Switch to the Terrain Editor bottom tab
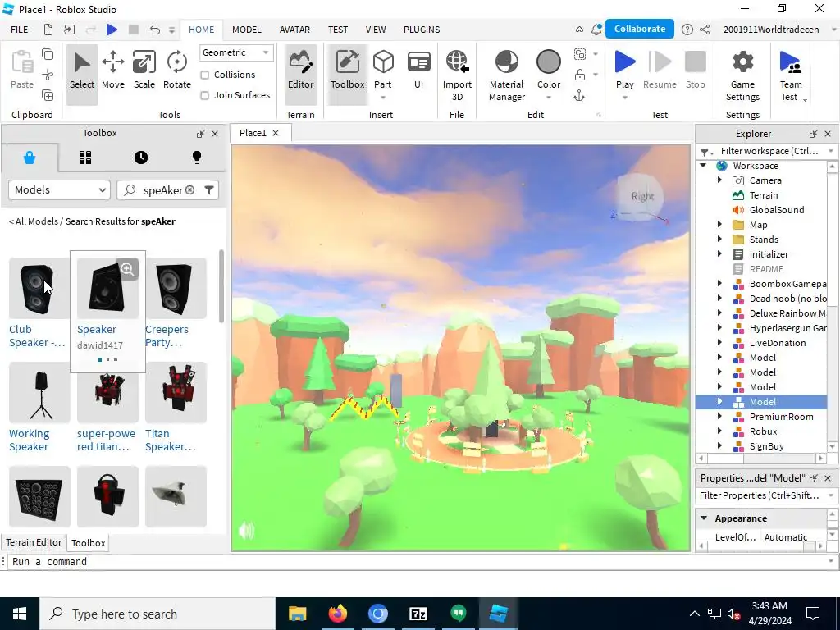Screen dimensions: 840x630 click(34, 542)
